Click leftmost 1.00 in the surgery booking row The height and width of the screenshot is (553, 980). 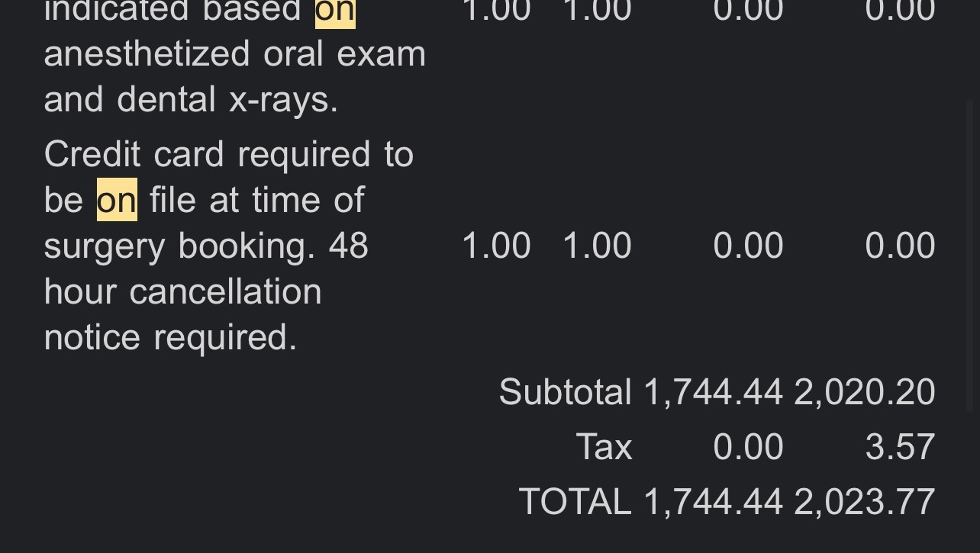(496, 246)
